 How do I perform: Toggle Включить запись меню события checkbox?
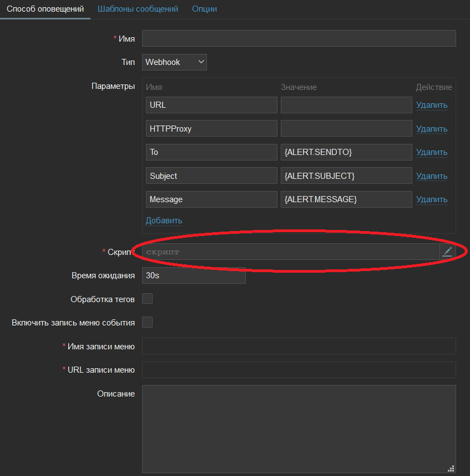tap(148, 322)
